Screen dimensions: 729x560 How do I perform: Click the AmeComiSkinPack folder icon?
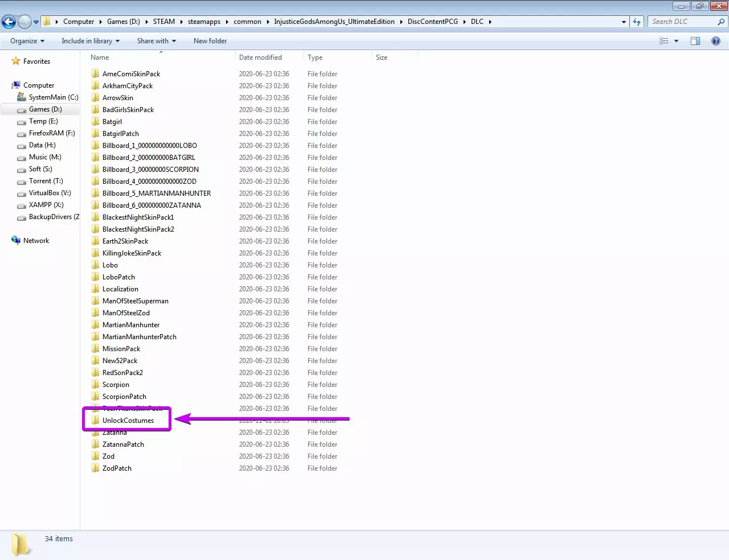click(x=95, y=74)
